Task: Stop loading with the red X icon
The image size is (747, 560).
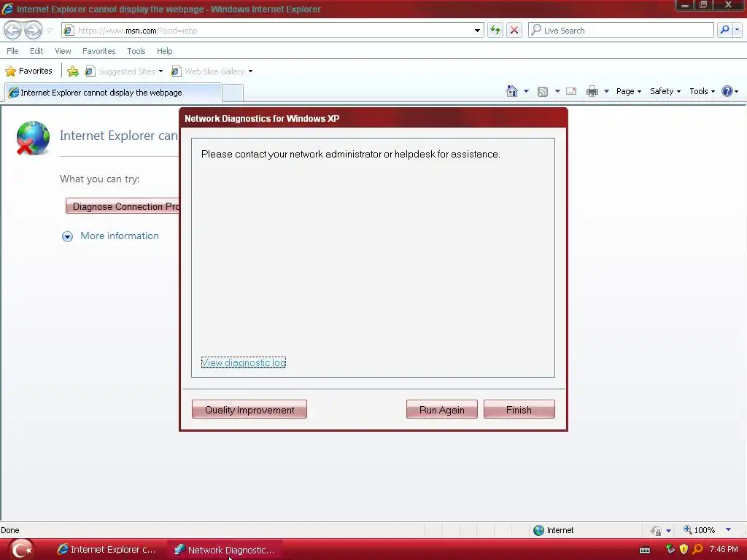Action: [x=514, y=31]
